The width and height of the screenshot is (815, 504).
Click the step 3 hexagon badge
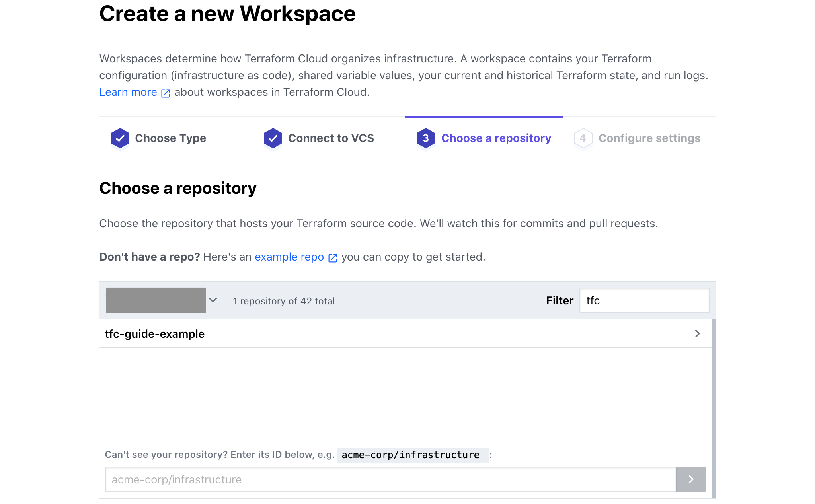click(x=425, y=138)
